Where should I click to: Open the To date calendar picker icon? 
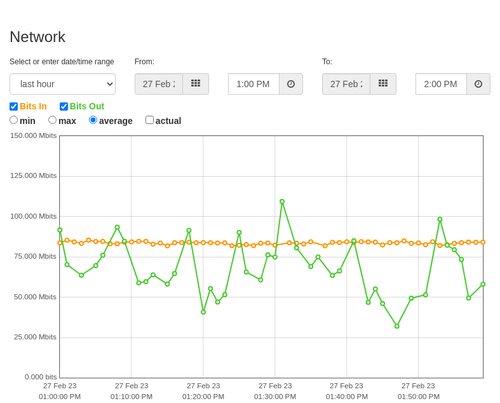(383, 84)
